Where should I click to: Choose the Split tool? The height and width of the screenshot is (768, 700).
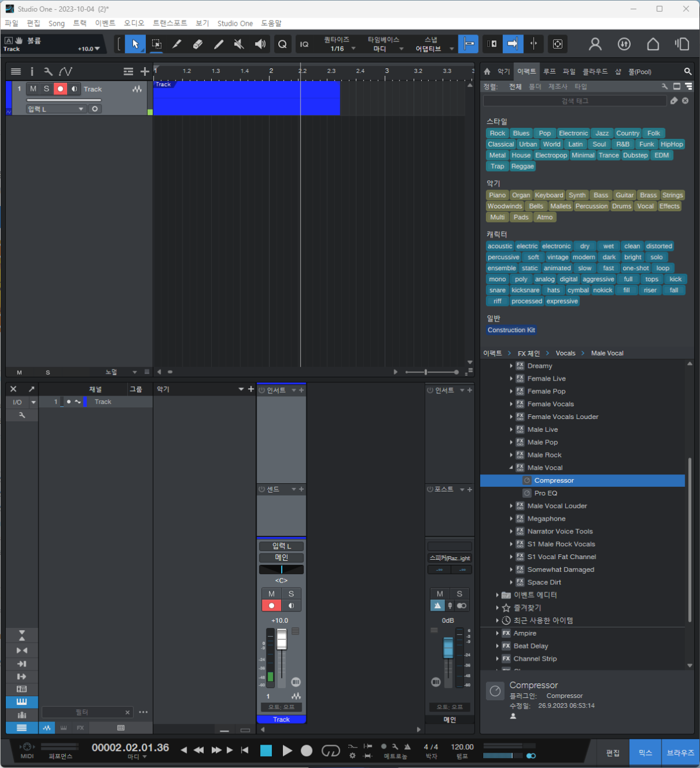177,44
